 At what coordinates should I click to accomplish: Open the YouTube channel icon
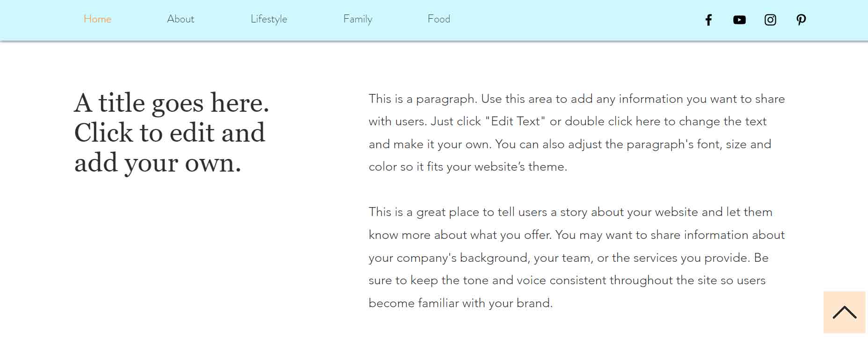click(739, 20)
